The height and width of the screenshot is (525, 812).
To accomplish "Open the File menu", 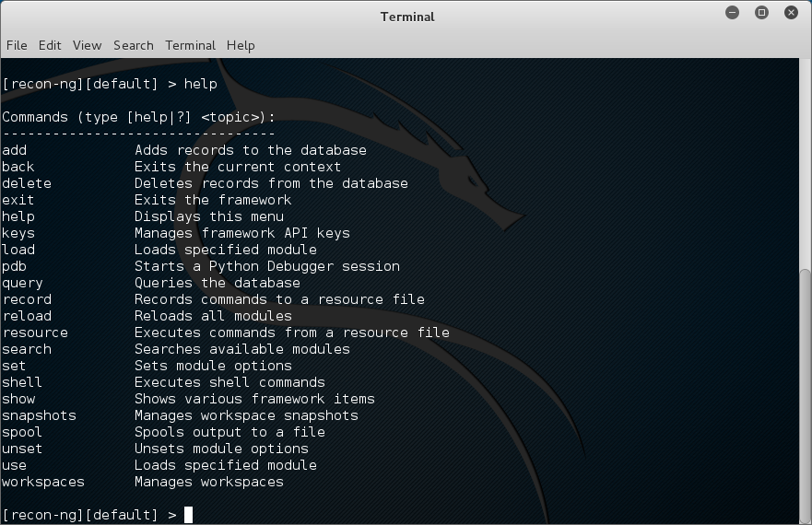I will click(x=17, y=45).
